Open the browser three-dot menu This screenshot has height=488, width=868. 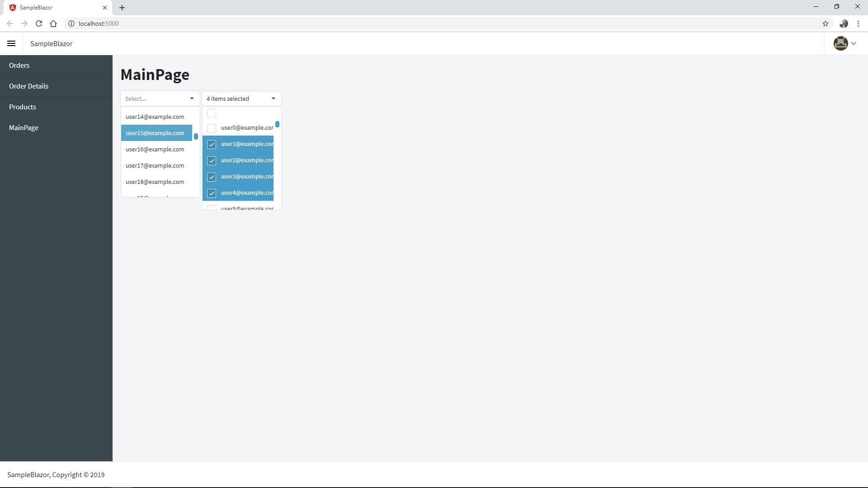coord(858,23)
